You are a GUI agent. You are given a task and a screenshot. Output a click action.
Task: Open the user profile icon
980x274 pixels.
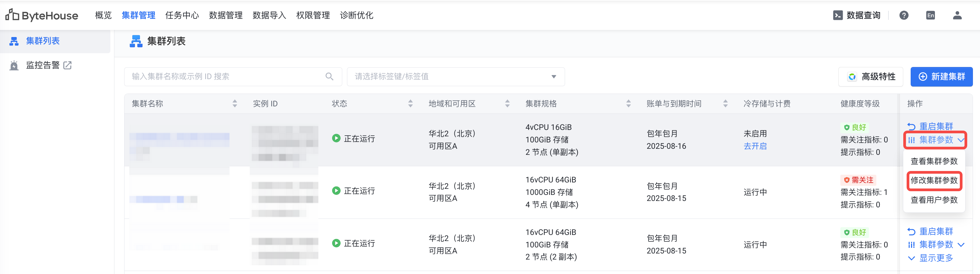tap(957, 15)
